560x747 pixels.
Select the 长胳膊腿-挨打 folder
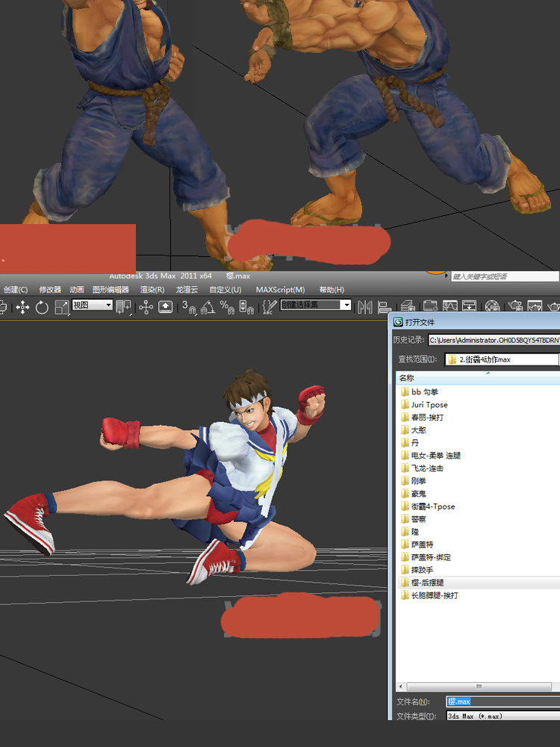429,595
